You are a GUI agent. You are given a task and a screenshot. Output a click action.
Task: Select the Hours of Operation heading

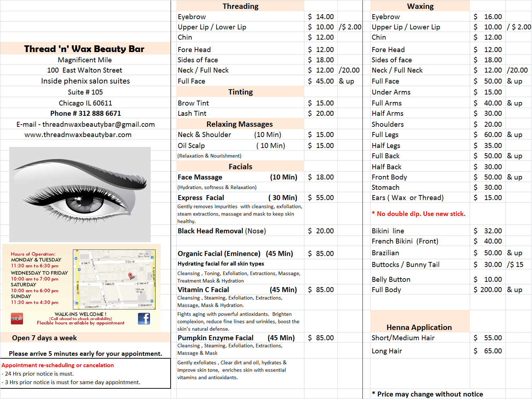(33, 254)
